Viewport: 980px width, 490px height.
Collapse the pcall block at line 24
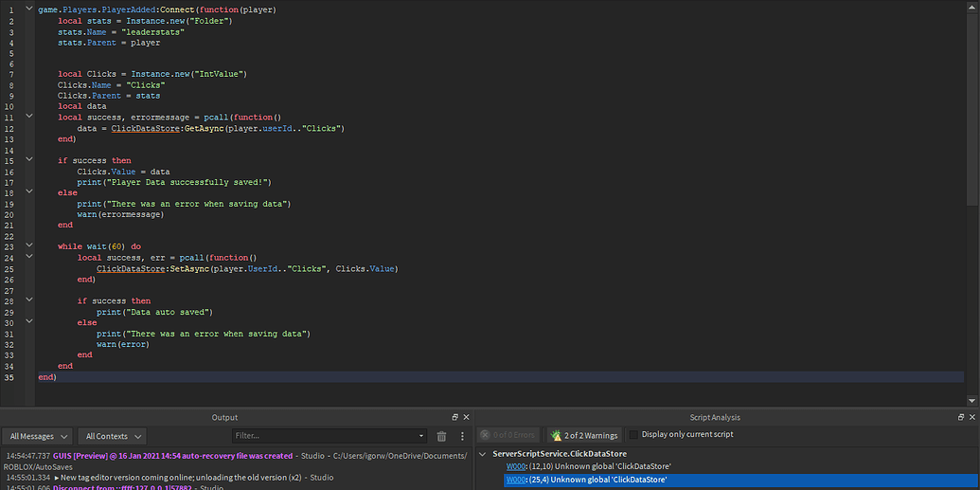28,257
